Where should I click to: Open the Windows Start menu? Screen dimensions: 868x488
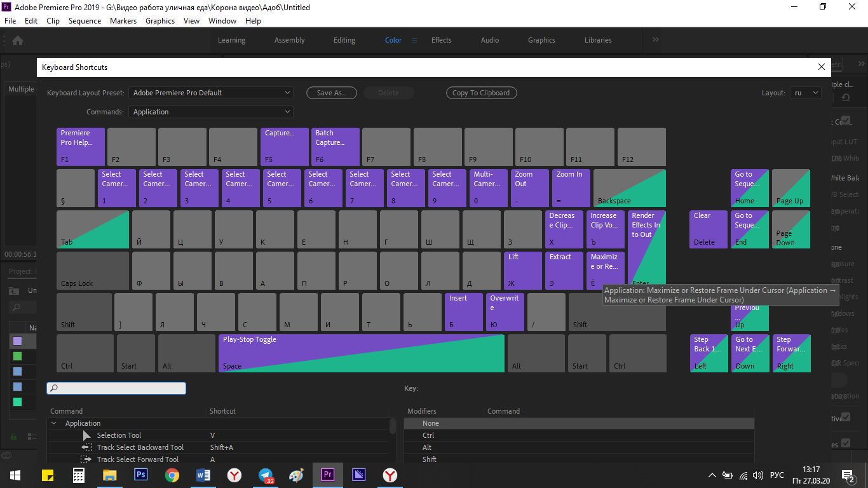15,475
